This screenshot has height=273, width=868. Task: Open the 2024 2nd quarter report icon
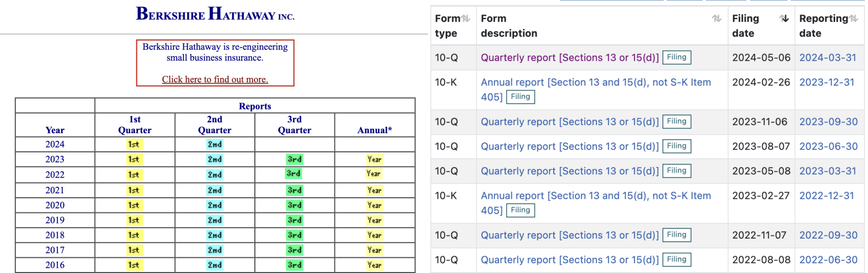click(x=214, y=144)
